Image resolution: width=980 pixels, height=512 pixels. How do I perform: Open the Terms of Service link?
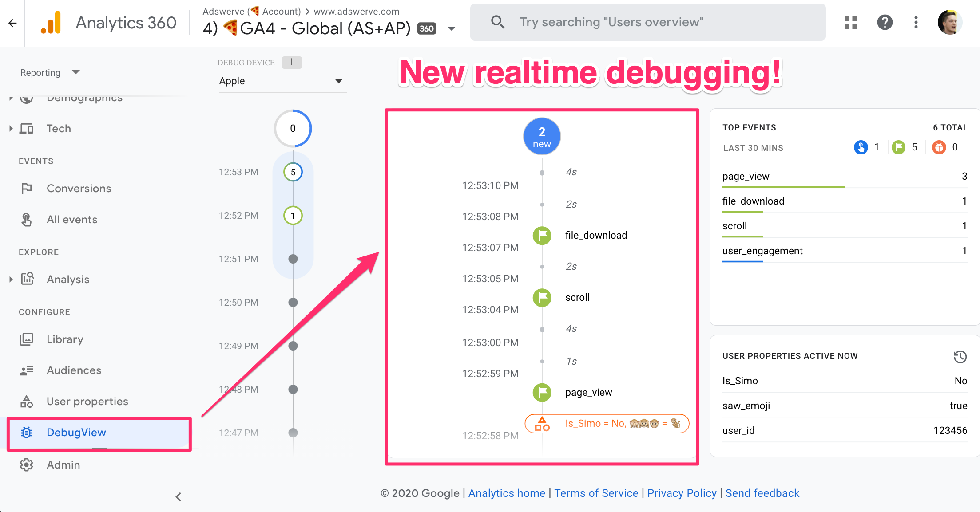click(596, 493)
